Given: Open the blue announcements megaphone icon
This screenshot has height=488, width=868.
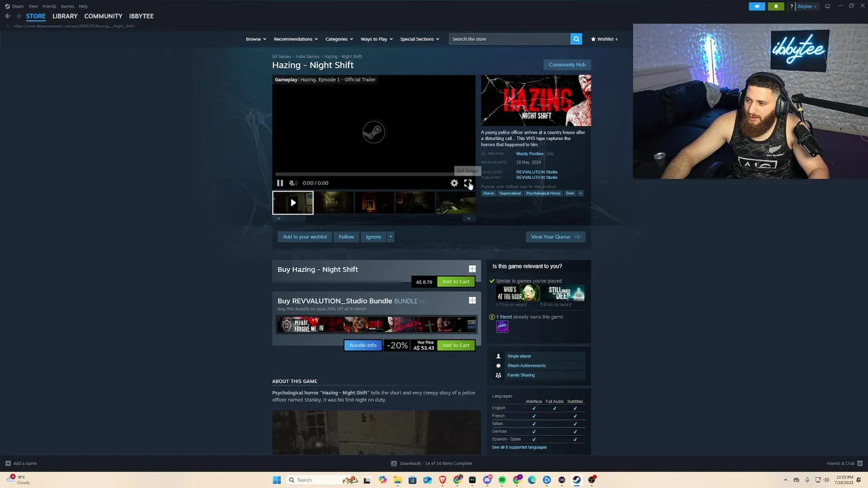Looking at the screenshot, I should point(757,6).
